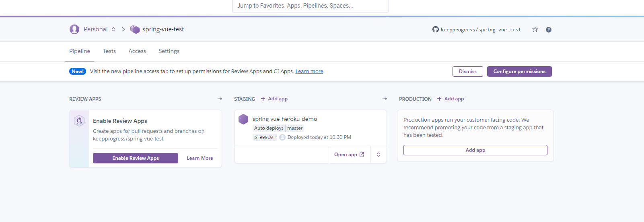This screenshot has width=644, height=222.
Task: Click the outlined Add app button in Production card
Action: coord(475,150)
